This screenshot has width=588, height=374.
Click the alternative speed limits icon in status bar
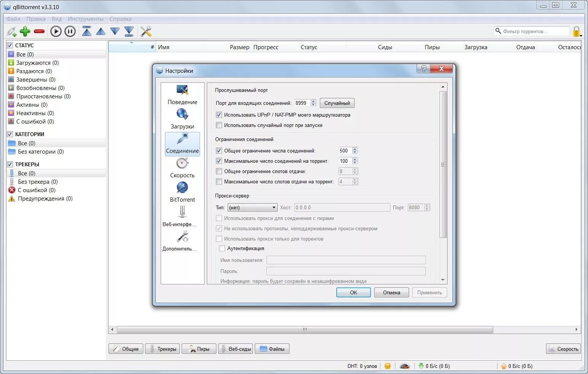click(x=405, y=366)
